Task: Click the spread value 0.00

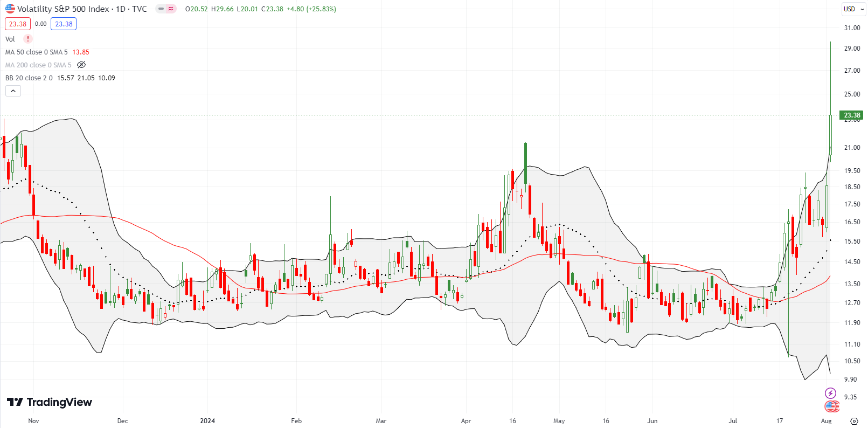Action: 40,24
